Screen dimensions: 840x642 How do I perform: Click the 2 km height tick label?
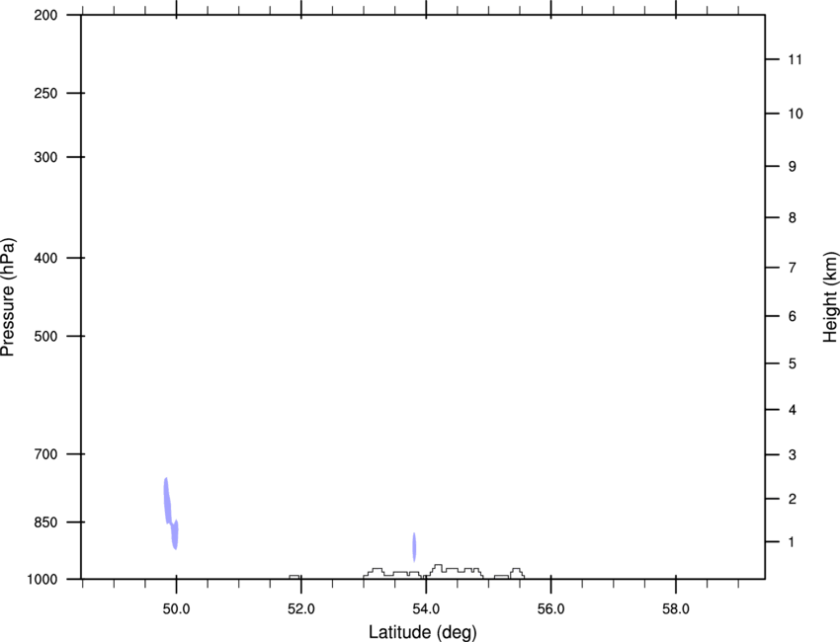click(792, 499)
